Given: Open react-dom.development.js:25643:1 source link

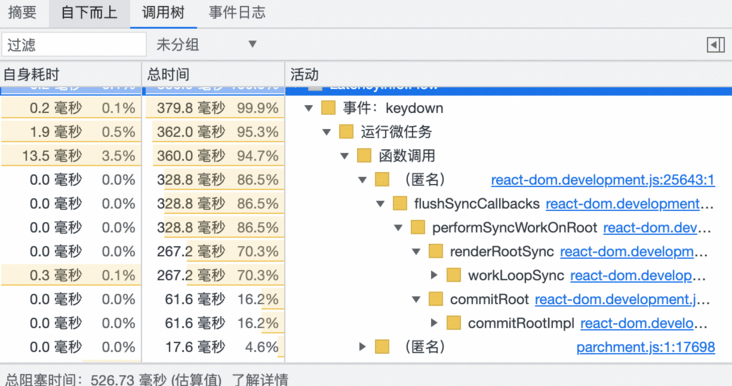Looking at the screenshot, I should (603, 180).
